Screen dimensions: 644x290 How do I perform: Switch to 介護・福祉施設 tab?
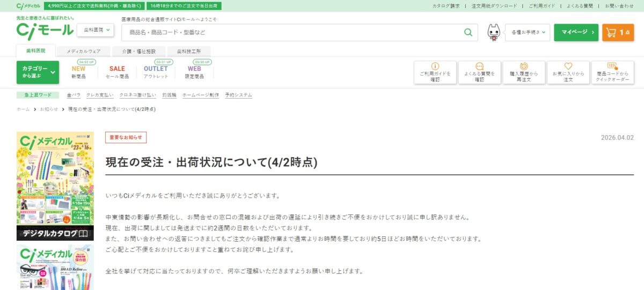138,51
